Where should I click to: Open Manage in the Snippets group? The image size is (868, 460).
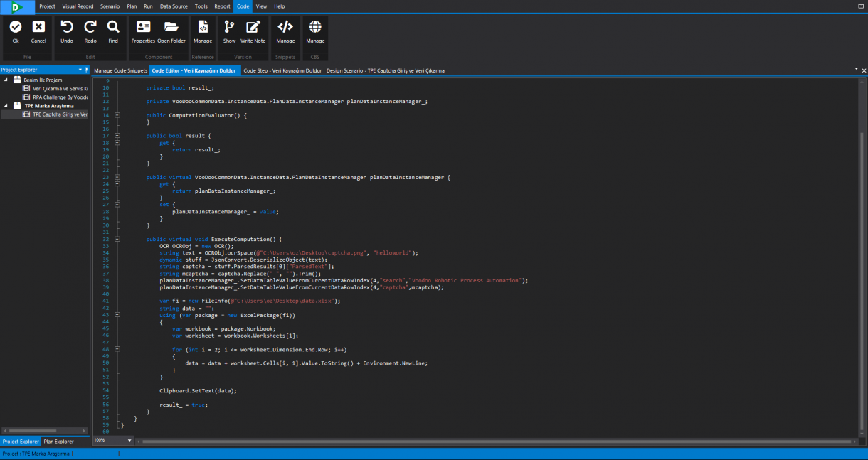tap(285, 28)
